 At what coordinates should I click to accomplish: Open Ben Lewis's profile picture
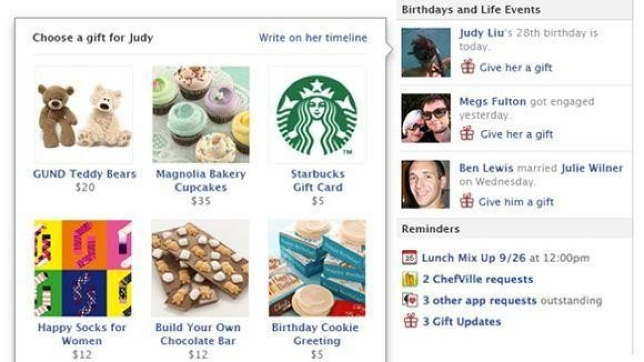(x=426, y=184)
